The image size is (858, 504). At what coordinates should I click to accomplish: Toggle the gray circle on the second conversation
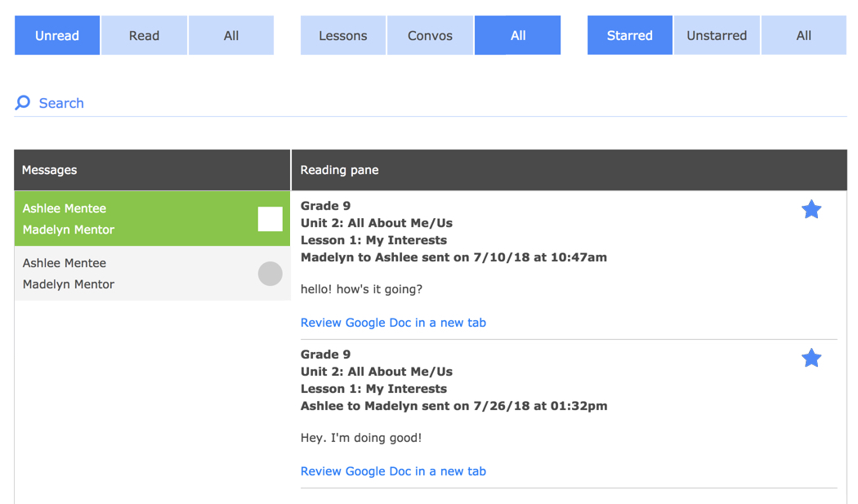click(270, 274)
